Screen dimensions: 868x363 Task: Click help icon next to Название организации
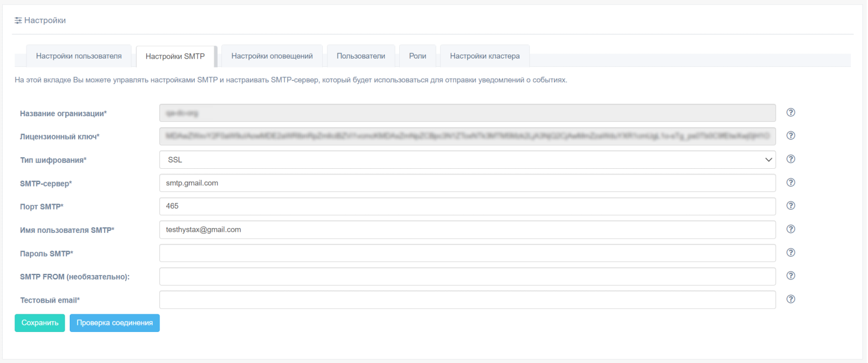[791, 113]
